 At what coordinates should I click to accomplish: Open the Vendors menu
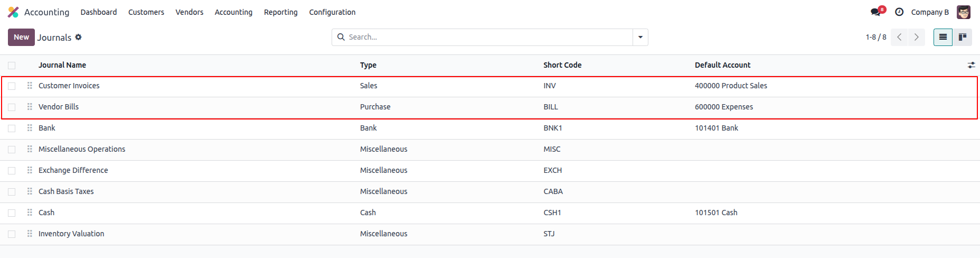(x=190, y=12)
